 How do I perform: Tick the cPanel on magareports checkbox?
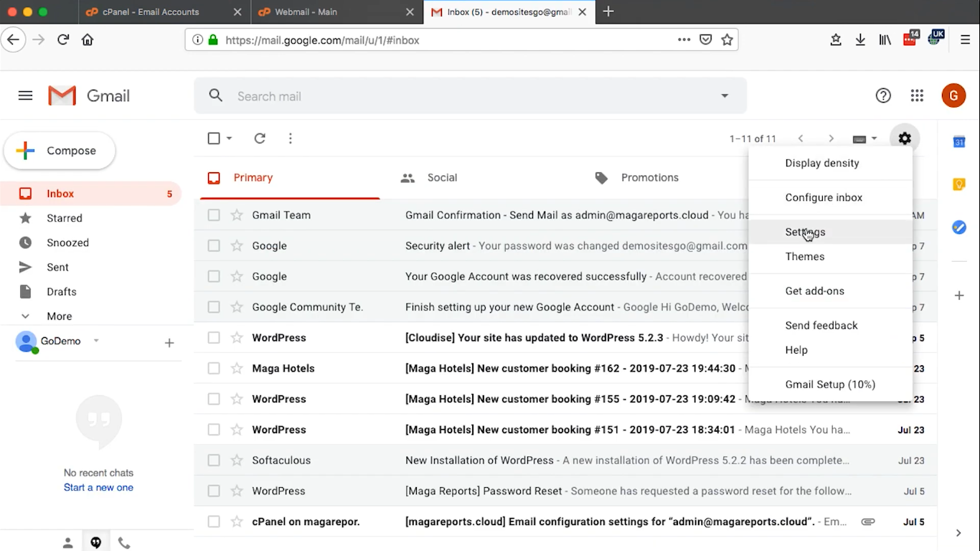[214, 522]
